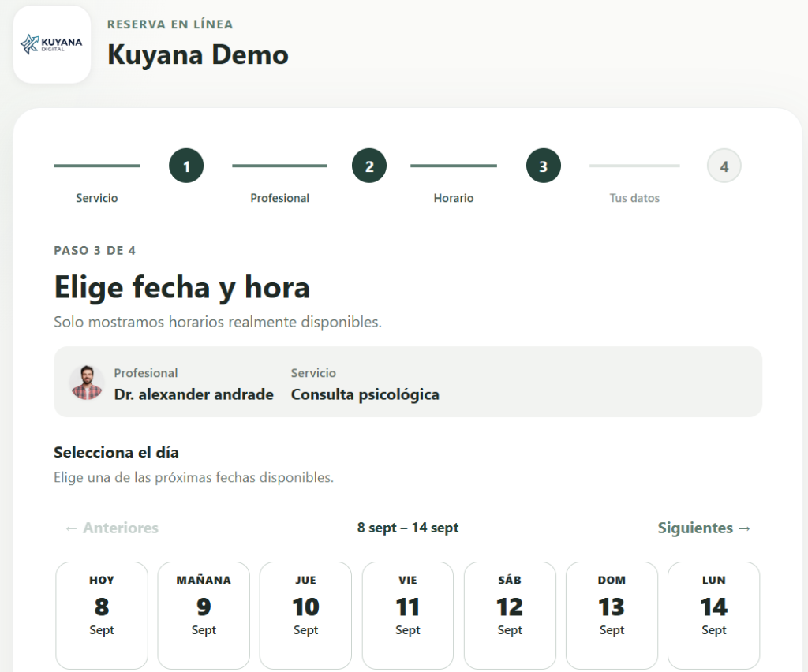This screenshot has height=672, width=808.
Task: Click the Tus datos step label
Action: coord(634,198)
